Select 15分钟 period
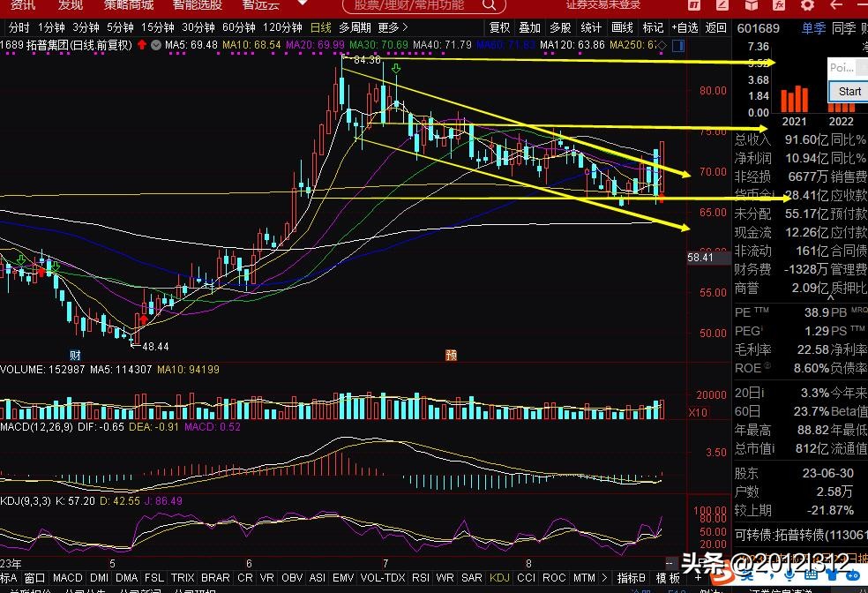 point(157,27)
